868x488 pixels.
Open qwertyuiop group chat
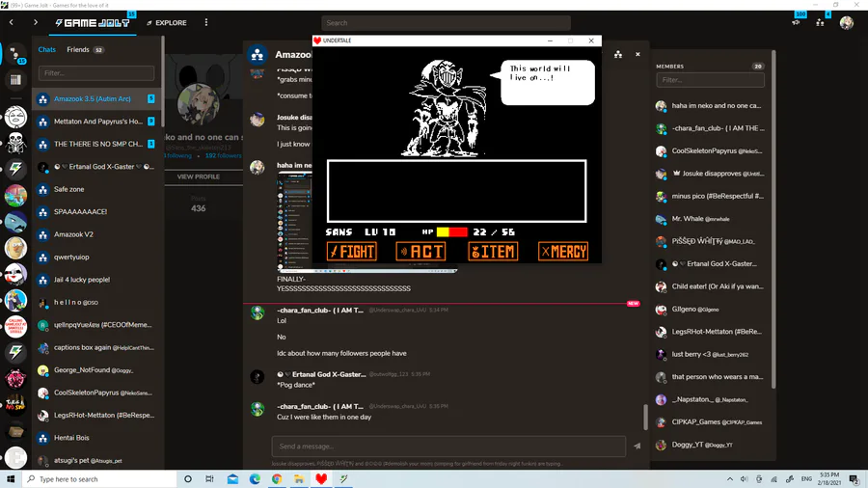tap(96, 258)
